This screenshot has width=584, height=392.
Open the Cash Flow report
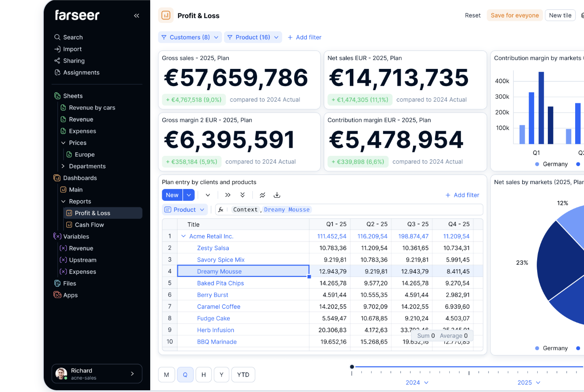pyautogui.click(x=89, y=225)
